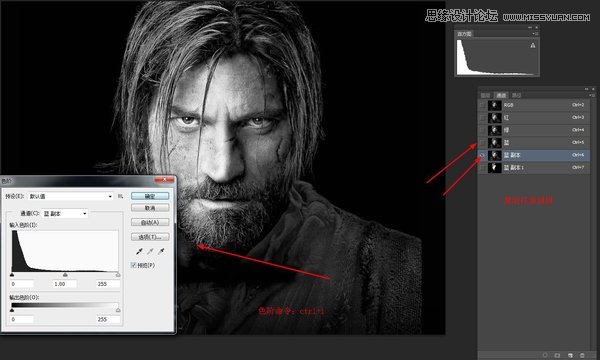Select the black point eyedropper in Levels
Screen dimensions: 600x360
[x=140, y=251]
